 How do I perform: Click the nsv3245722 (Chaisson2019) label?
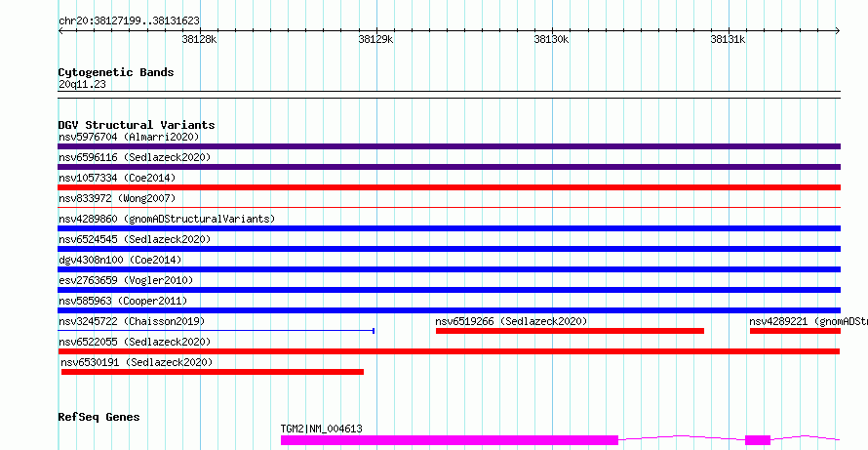(132, 321)
